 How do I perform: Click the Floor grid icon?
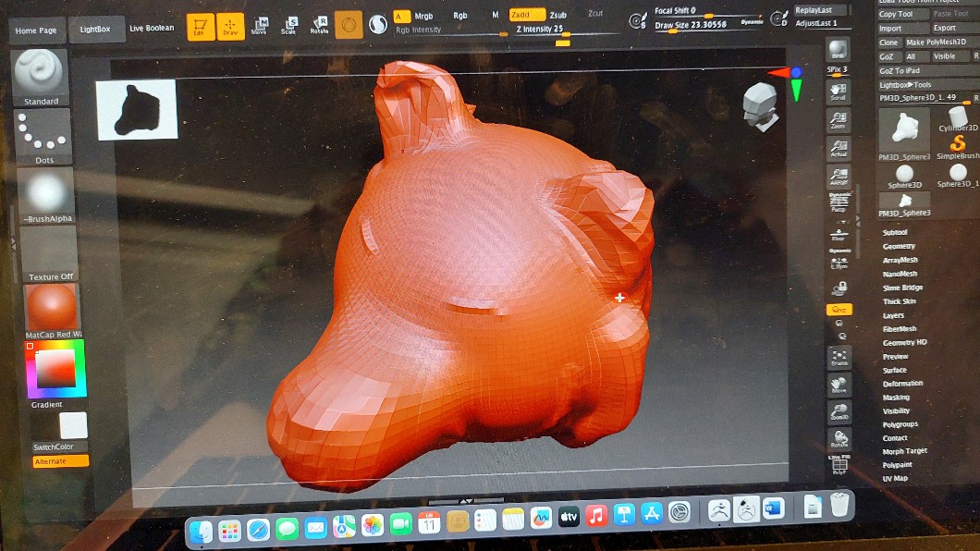(839, 235)
